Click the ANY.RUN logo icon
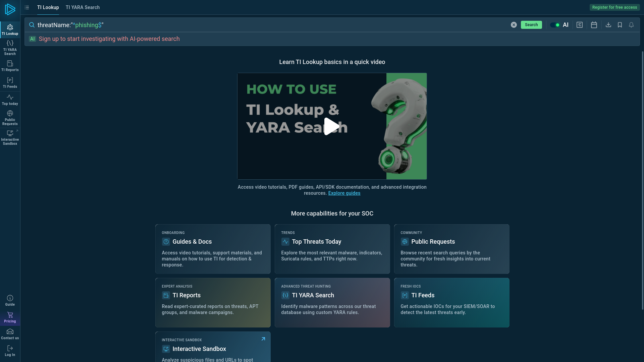The width and height of the screenshot is (644, 362). 10,9
